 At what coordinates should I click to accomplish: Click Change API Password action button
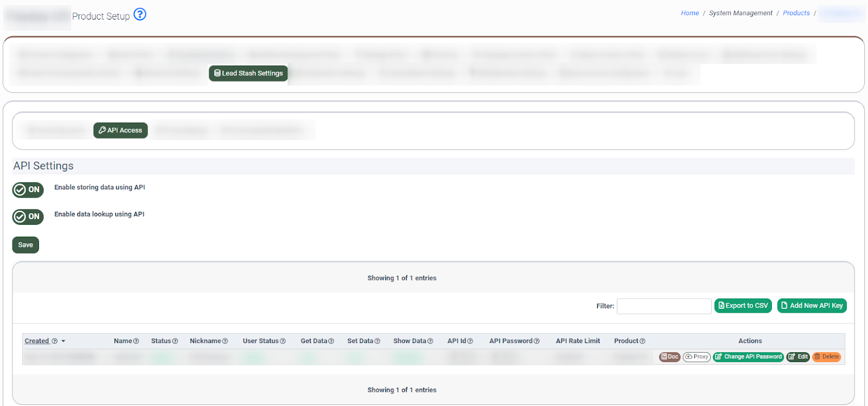tap(748, 357)
